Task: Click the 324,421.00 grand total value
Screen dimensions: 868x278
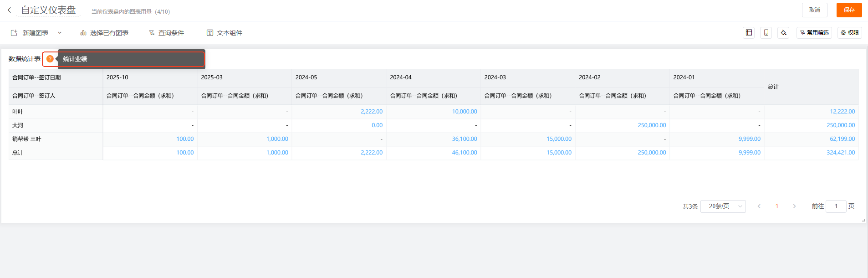Action: (x=841, y=153)
